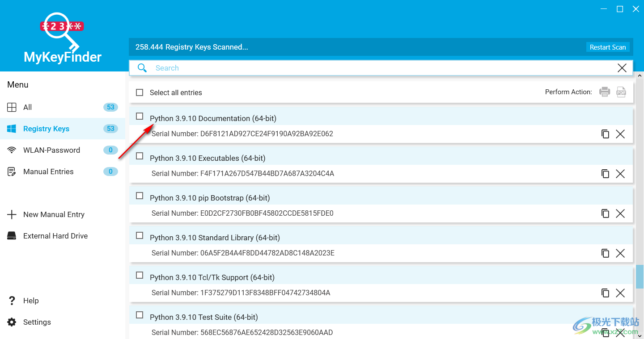
Task: Click the plus icon for New Manual Entry
Action: 12,214
